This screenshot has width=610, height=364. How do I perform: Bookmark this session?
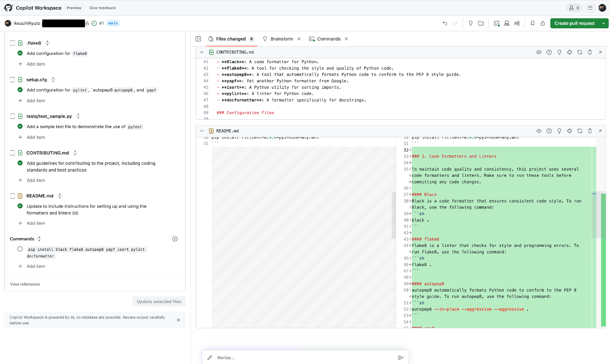(532, 24)
